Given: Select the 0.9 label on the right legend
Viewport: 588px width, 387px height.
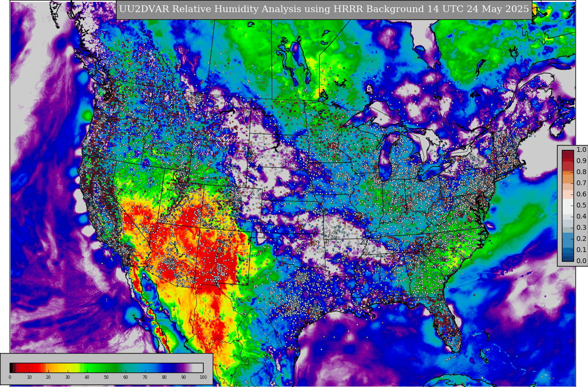Looking at the screenshot, I should (x=581, y=161).
